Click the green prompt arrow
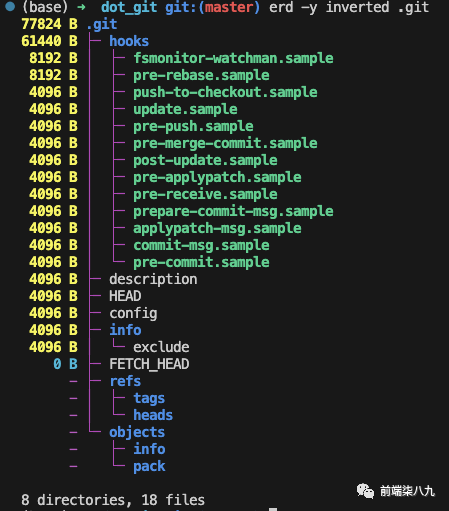The image size is (449, 511). click(x=81, y=7)
